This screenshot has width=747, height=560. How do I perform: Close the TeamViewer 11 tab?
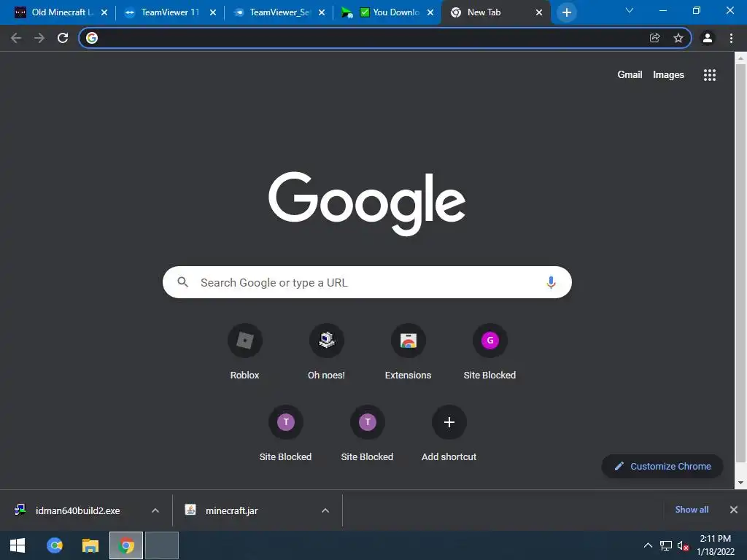tap(213, 12)
